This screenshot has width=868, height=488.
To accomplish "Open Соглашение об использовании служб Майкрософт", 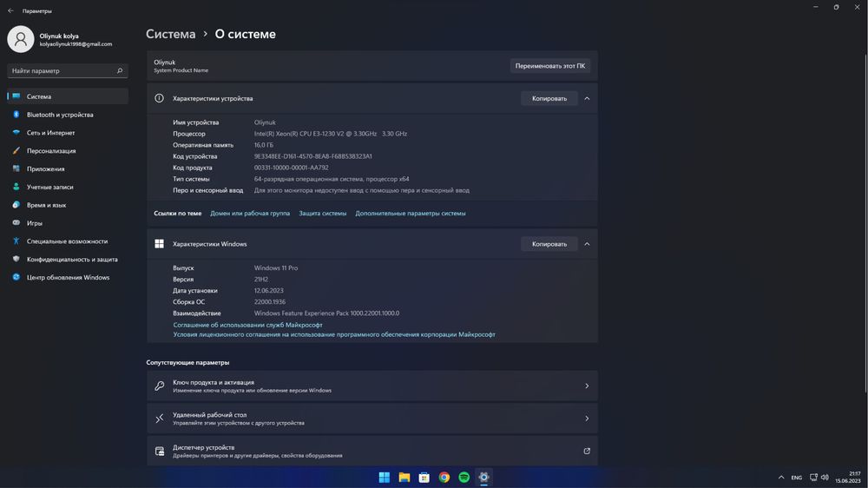I will click(x=247, y=325).
